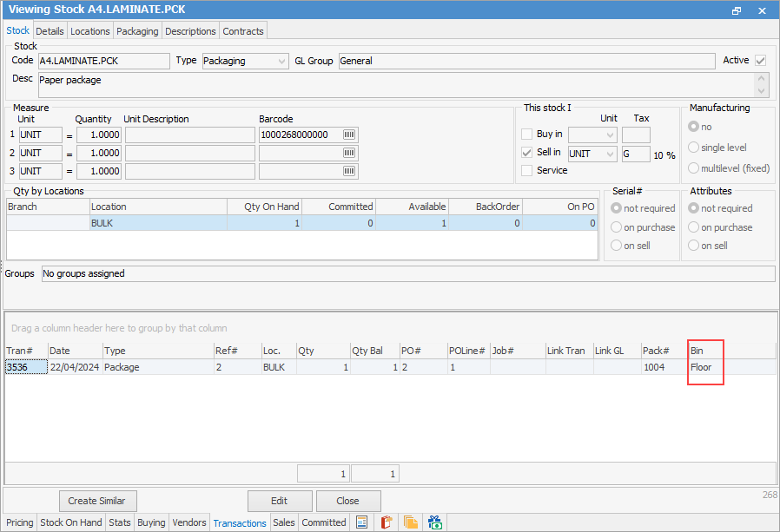Image resolution: width=780 pixels, height=532 pixels.
Task: Open the Type dropdown showing Packaging
Action: pyautogui.click(x=281, y=62)
